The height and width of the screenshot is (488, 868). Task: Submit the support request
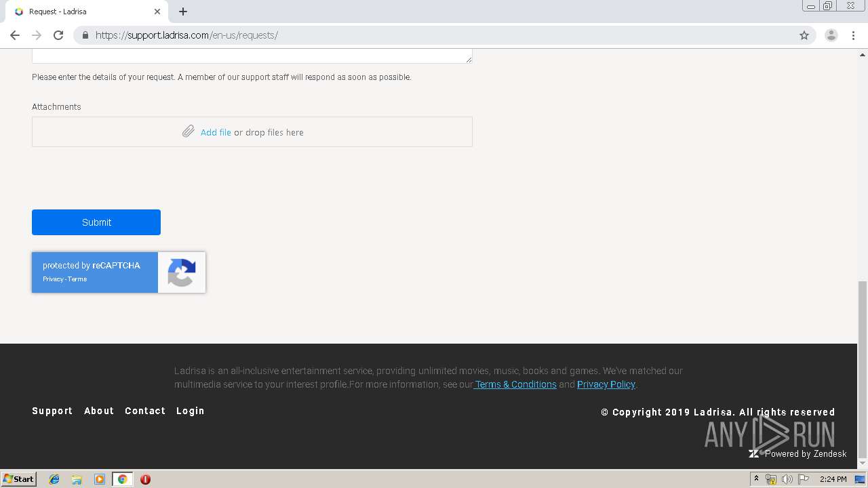pos(96,222)
